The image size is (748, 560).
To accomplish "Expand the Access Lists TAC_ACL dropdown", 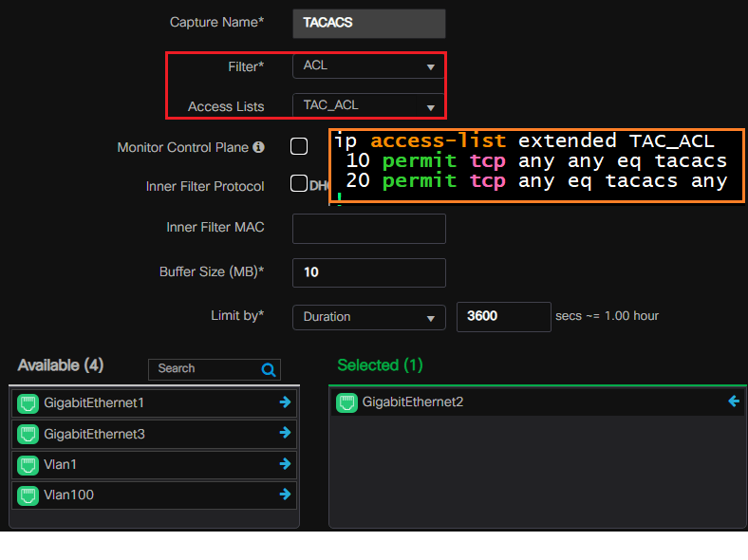I will tap(368, 105).
